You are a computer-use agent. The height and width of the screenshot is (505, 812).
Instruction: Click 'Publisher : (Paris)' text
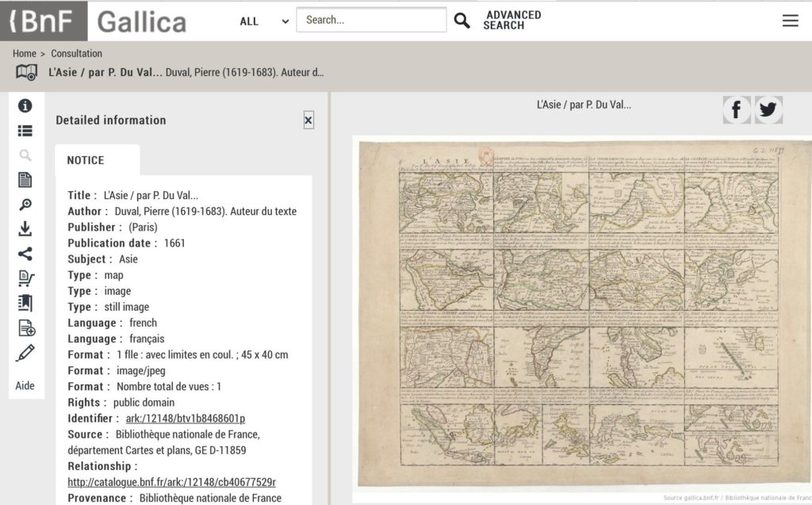pos(113,227)
